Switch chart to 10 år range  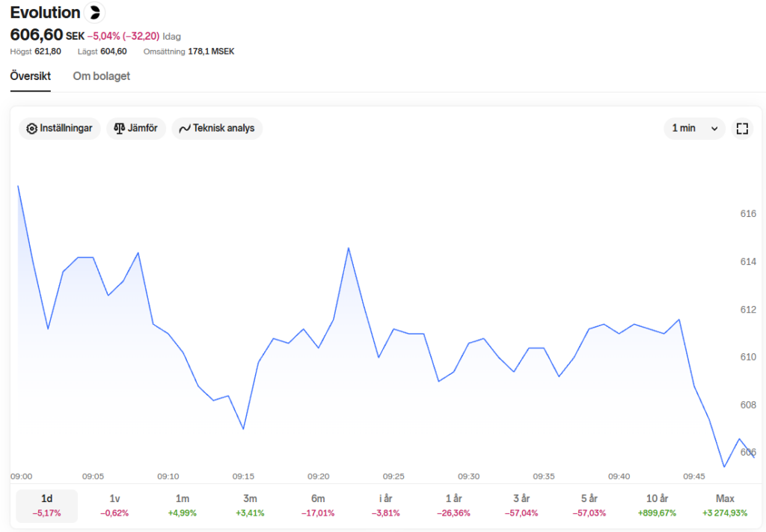coord(657,506)
